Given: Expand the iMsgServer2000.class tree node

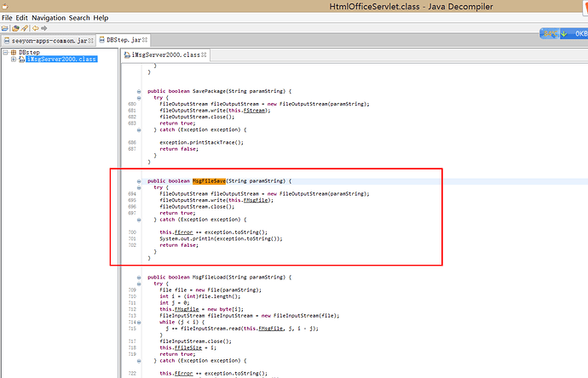Looking at the screenshot, I should coord(13,60).
